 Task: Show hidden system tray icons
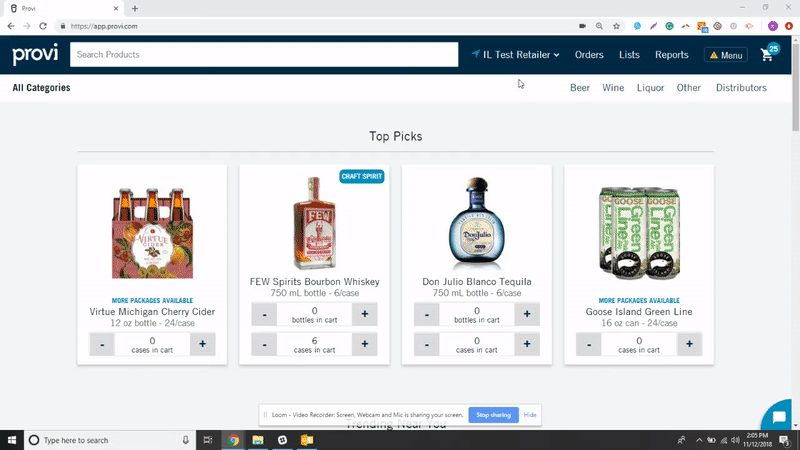(x=699, y=440)
